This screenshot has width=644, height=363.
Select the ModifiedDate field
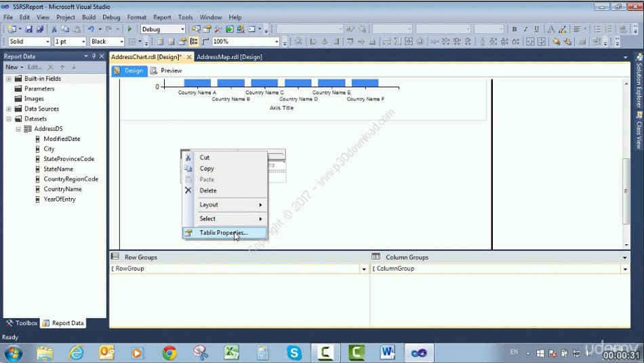pos(62,139)
